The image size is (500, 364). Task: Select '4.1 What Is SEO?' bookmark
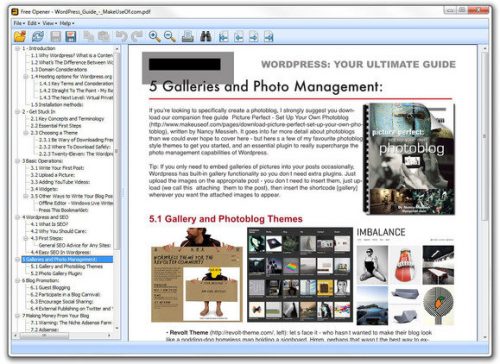click(49, 224)
